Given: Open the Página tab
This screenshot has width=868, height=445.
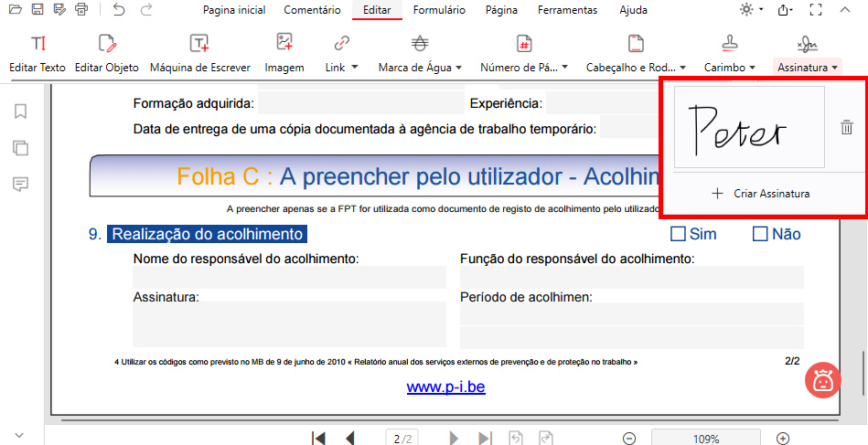Looking at the screenshot, I should [501, 10].
